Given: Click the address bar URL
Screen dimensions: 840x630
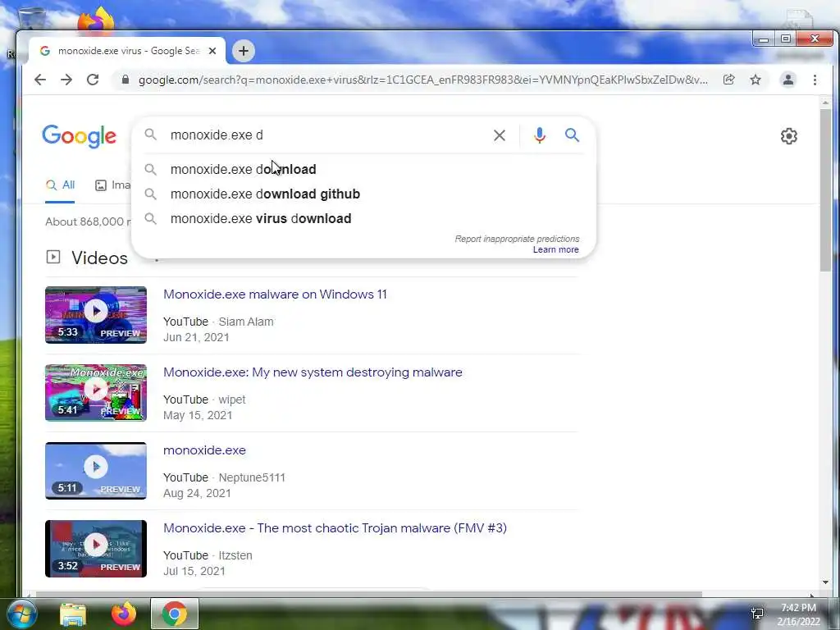Looking at the screenshot, I should click(x=422, y=80).
